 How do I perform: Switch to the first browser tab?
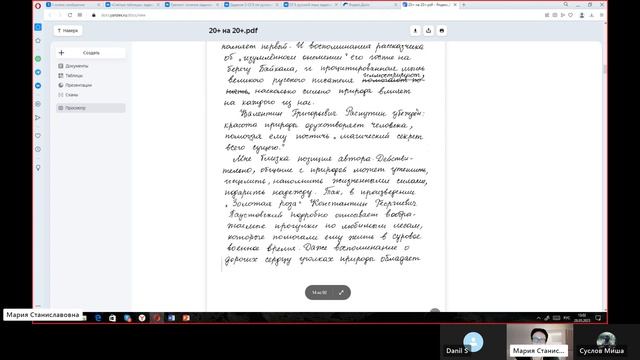click(73, 5)
